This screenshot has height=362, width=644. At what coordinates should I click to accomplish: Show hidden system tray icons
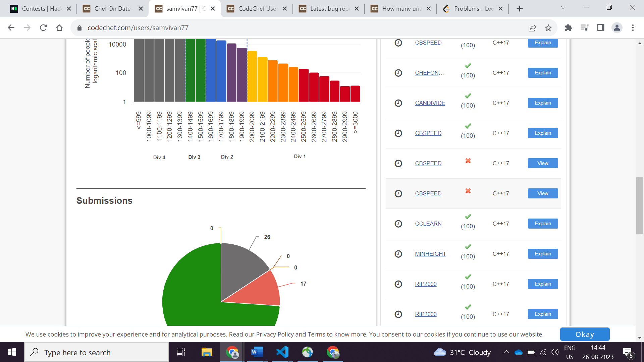[506, 352]
